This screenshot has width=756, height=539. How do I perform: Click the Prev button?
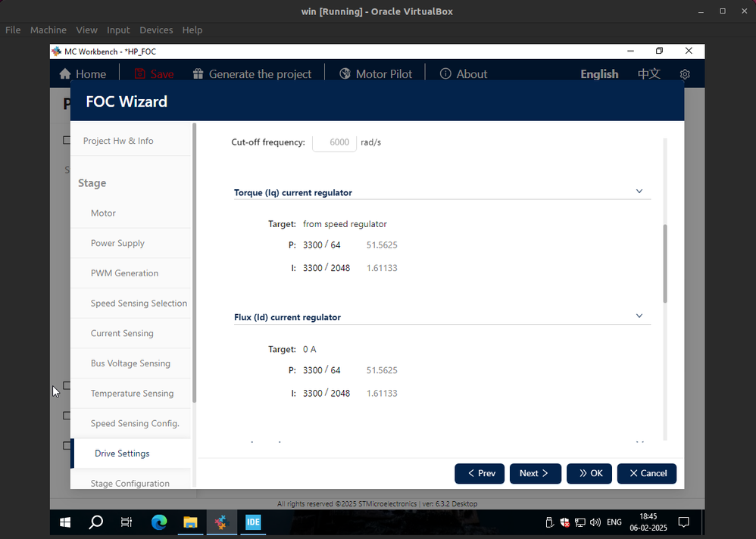point(480,473)
